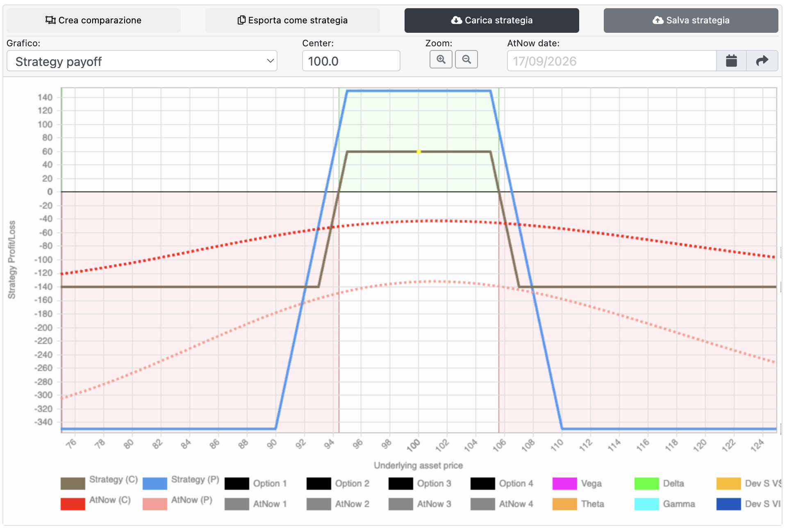Screen dimensions: 787x532
Task: Show the Vega series from the legend
Action: point(577,484)
